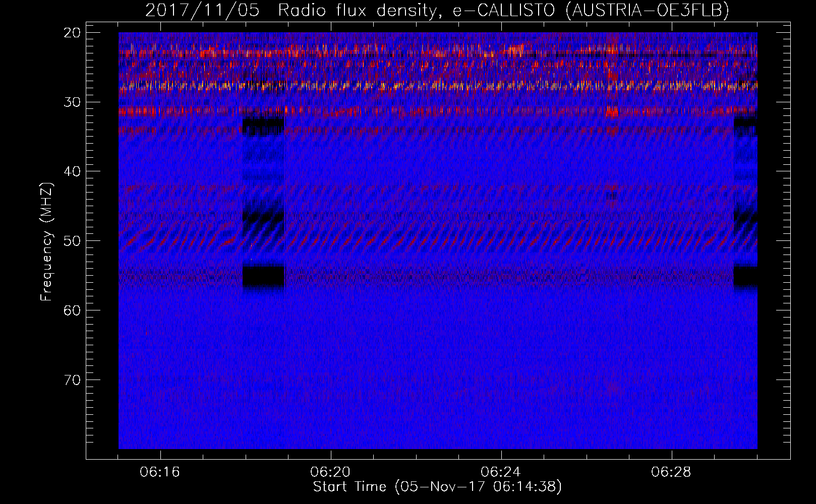Click the 'Start Time (05-Nov-17 06:14:38)' label
The height and width of the screenshot is (504, 816).
tap(437, 487)
